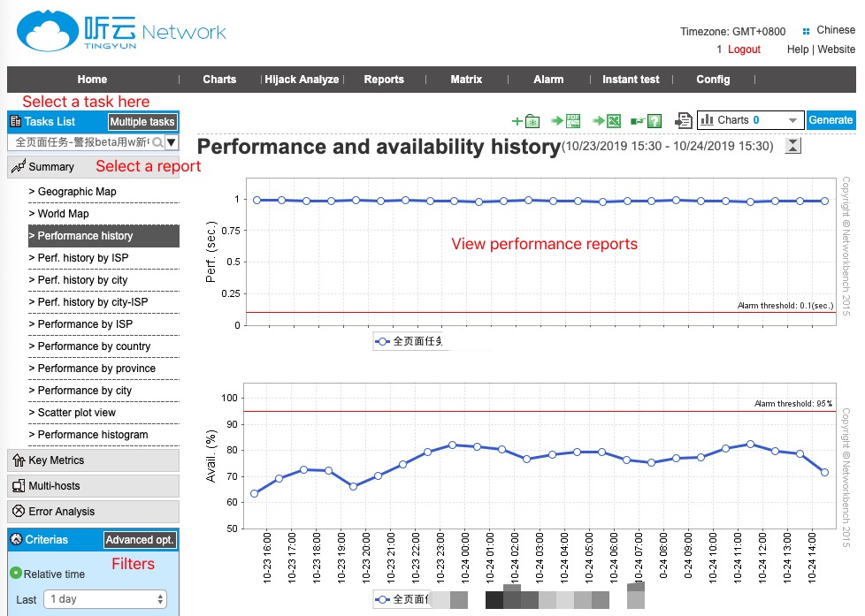Select Perf. history by ISP report
The height and width of the screenshot is (616, 865).
click(x=83, y=258)
